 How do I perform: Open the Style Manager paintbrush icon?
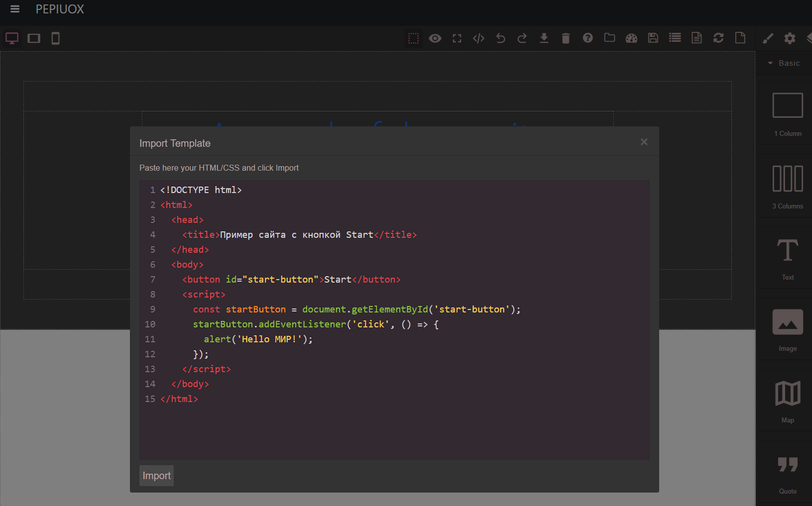click(768, 38)
